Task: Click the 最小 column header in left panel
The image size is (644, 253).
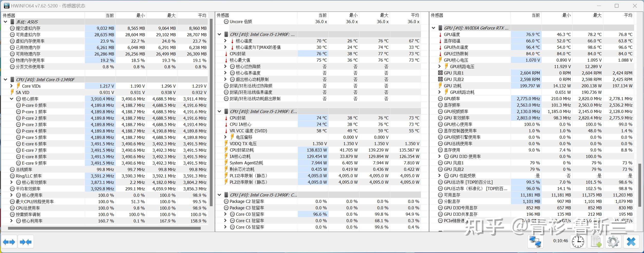Action: click(x=131, y=15)
